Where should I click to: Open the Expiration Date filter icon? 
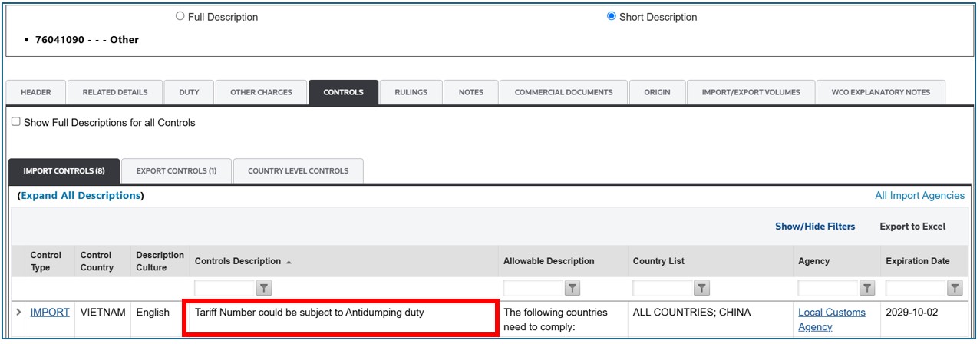955,289
